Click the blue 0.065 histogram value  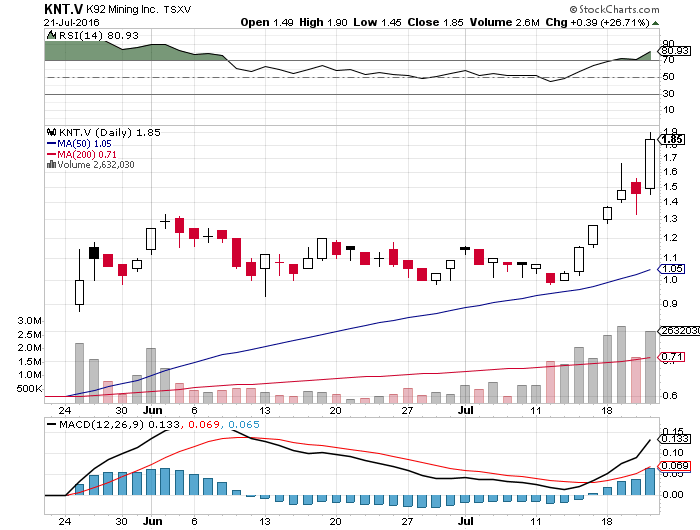pyautogui.click(x=244, y=425)
